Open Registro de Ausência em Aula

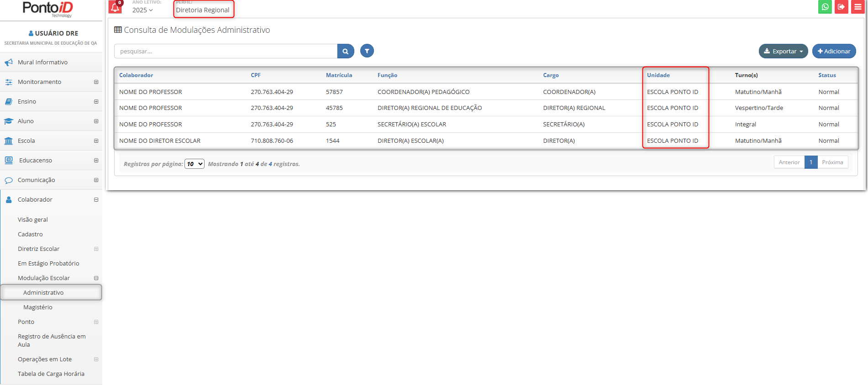(x=52, y=340)
